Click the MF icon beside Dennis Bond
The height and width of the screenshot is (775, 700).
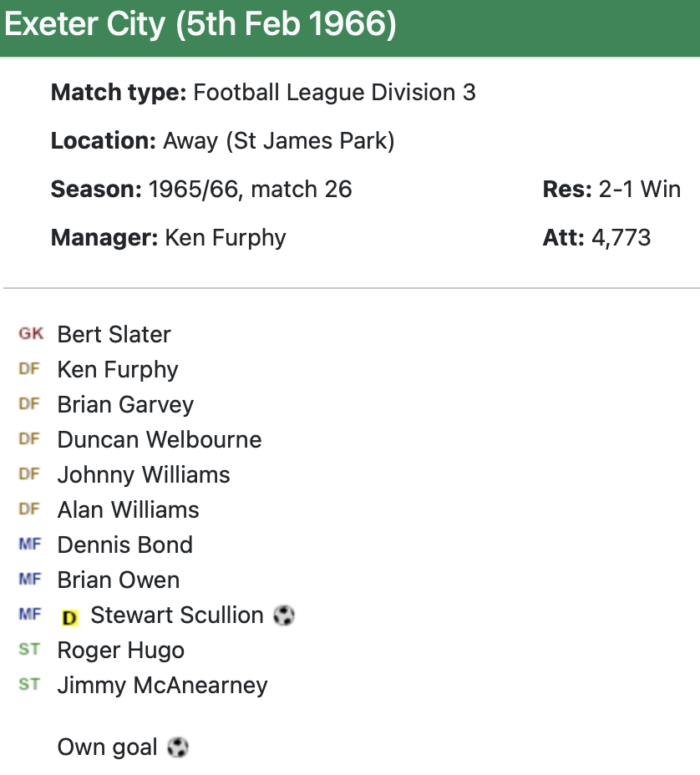pos(29,545)
